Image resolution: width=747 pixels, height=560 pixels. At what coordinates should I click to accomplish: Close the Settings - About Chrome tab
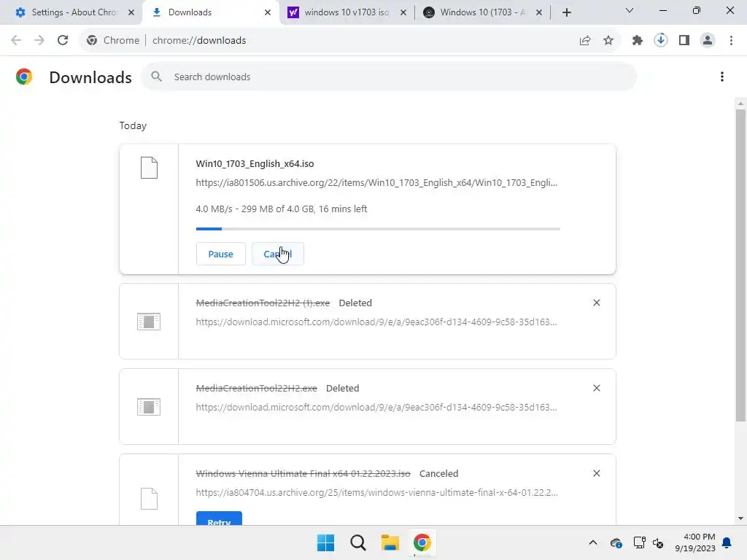[x=131, y=12]
